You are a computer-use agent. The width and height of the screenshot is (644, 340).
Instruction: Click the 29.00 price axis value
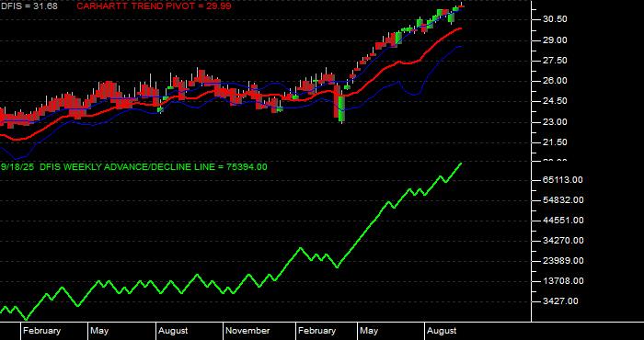point(555,40)
